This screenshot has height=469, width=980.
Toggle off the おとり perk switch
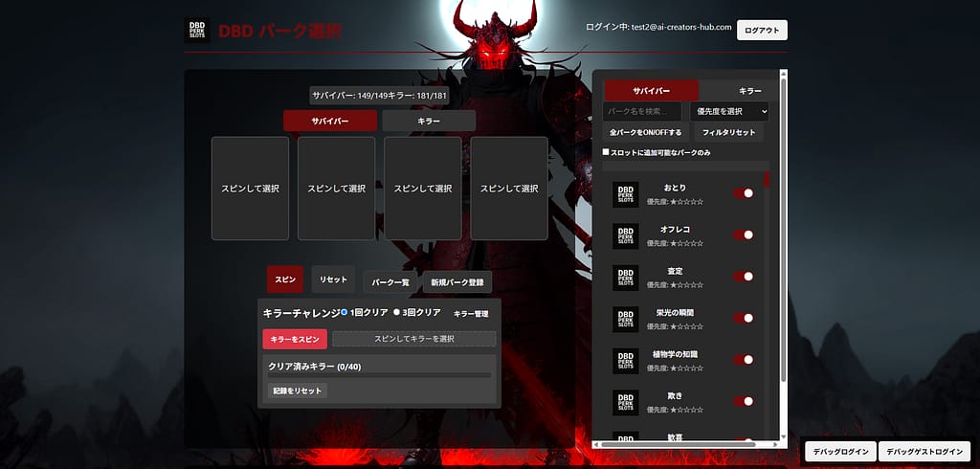point(744,193)
